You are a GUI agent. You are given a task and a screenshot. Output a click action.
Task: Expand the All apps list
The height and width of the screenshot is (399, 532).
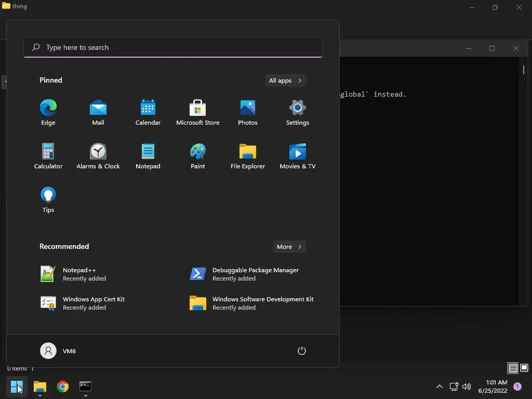click(285, 81)
